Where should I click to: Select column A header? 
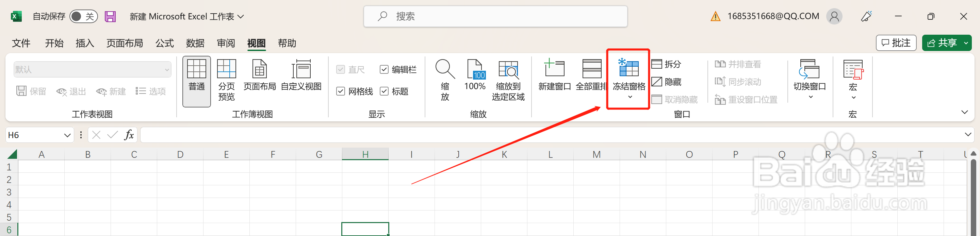pos(42,154)
